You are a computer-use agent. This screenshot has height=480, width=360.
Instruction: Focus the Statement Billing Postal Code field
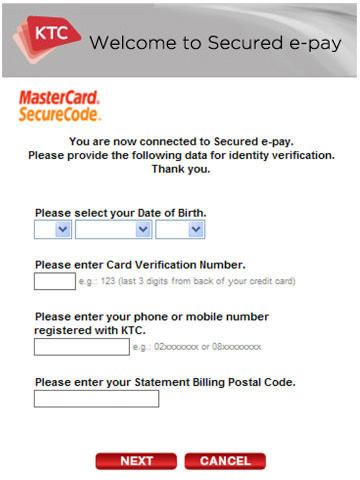96,399
